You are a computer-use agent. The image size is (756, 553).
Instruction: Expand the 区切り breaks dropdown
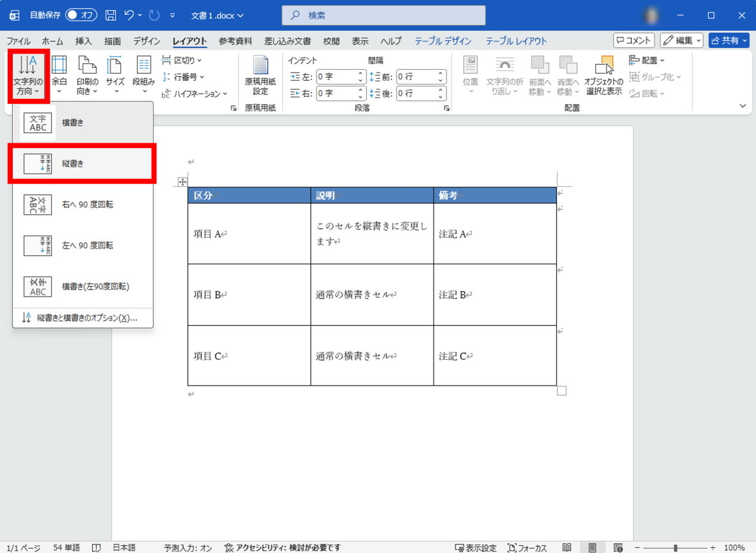(182, 60)
